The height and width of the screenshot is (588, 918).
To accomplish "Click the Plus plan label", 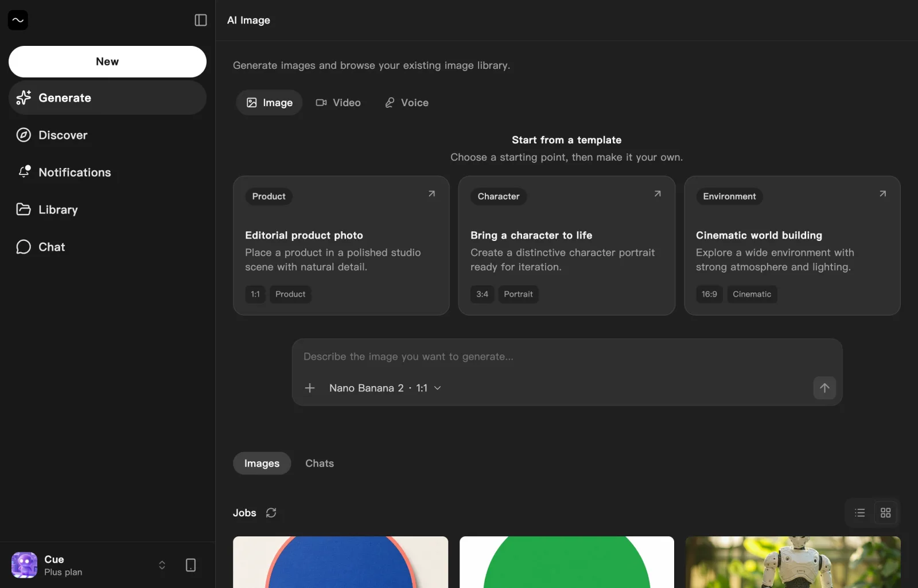I will [x=63, y=573].
